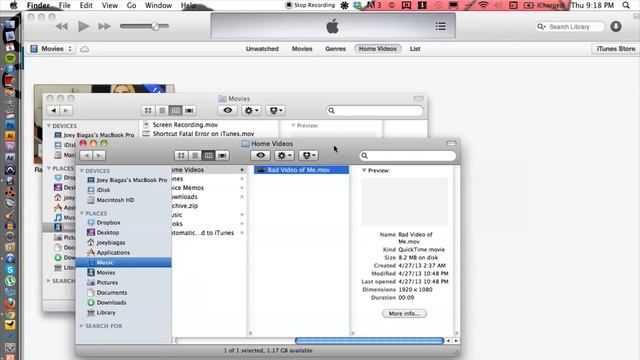Screen dimensions: 640x360
Task: Open the action gear menu in Home Videos window
Action: pos(284,156)
